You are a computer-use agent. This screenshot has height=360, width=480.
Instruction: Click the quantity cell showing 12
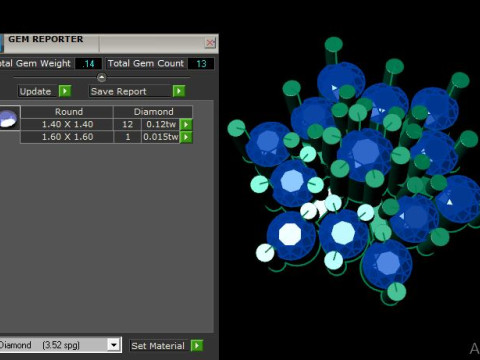click(127, 124)
